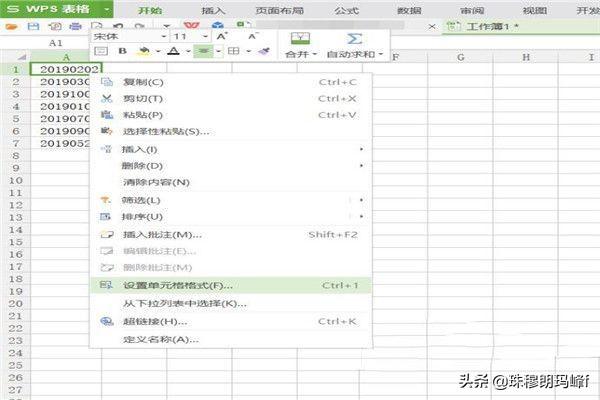Image resolution: width=600 pixels, height=400 pixels.
Task: Click the red WPS logo icon
Action: [191, 26]
